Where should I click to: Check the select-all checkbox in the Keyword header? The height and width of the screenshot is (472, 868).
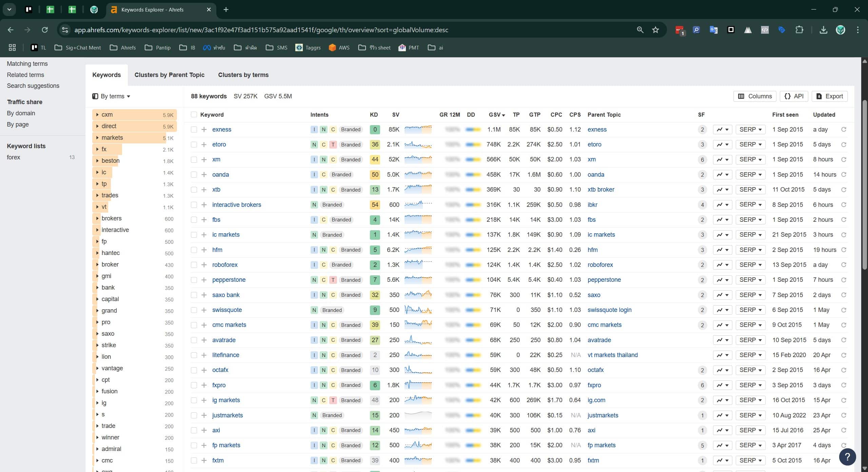[194, 115]
